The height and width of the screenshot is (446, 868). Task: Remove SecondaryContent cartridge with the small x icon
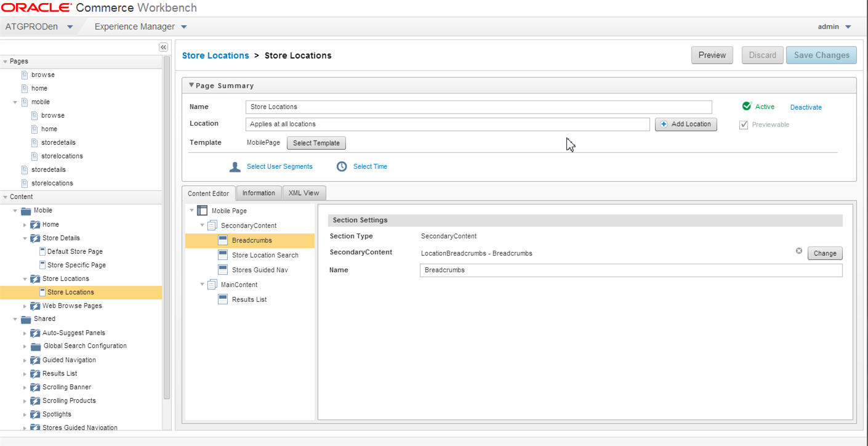pyautogui.click(x=799, y=251)
